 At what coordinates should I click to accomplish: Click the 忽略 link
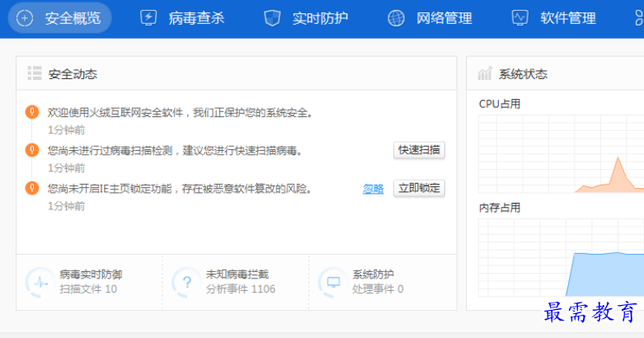374,189
